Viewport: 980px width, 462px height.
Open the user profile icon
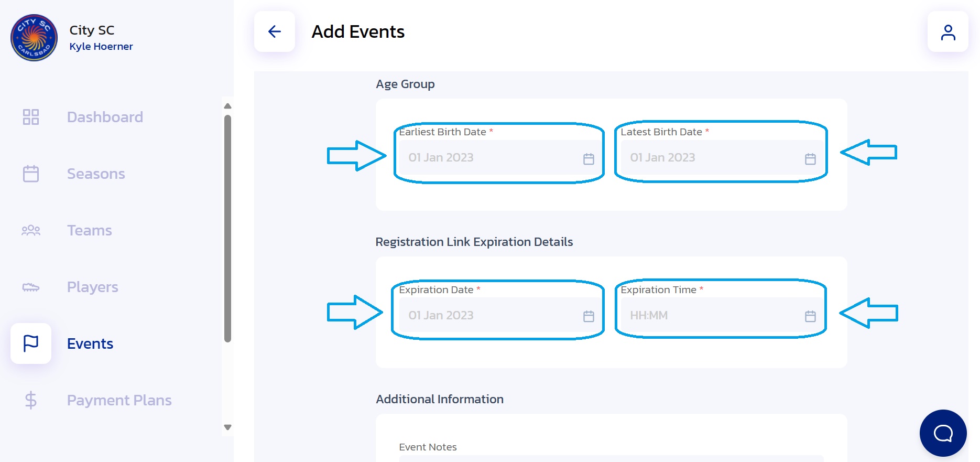click(948, 31)
